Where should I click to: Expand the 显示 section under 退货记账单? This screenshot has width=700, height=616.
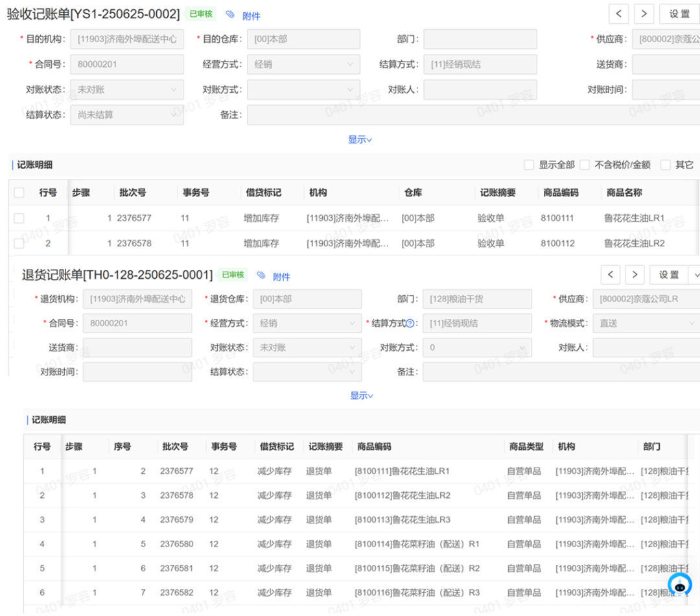[361, 396]
